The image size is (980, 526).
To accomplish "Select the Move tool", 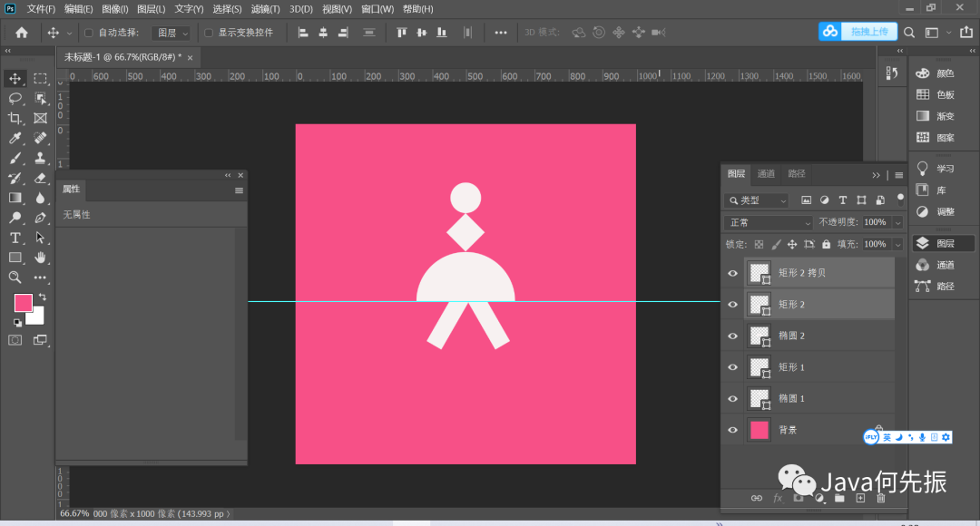I will pos(15,79).
